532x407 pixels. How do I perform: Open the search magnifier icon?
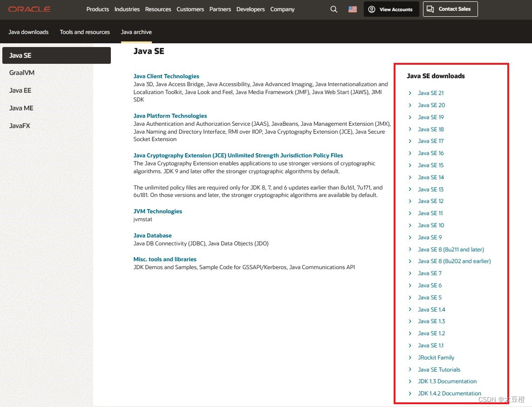point(334,9)
